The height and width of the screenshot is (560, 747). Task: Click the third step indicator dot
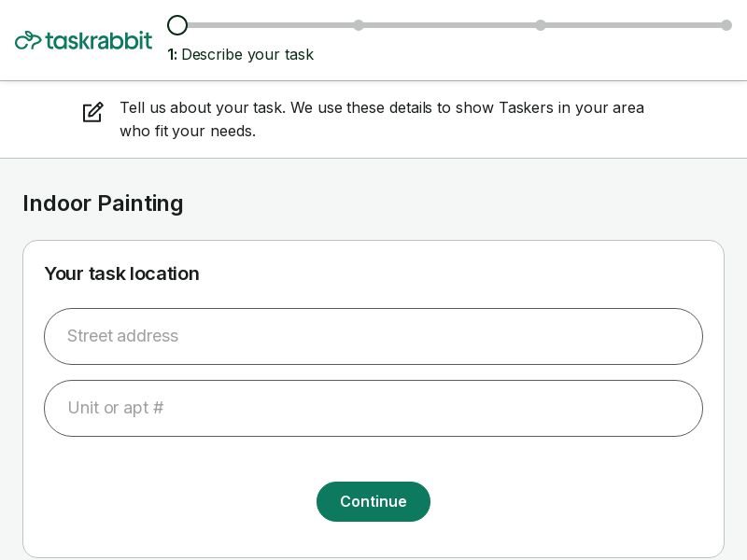pyautogui.click(x=541, y=25)
